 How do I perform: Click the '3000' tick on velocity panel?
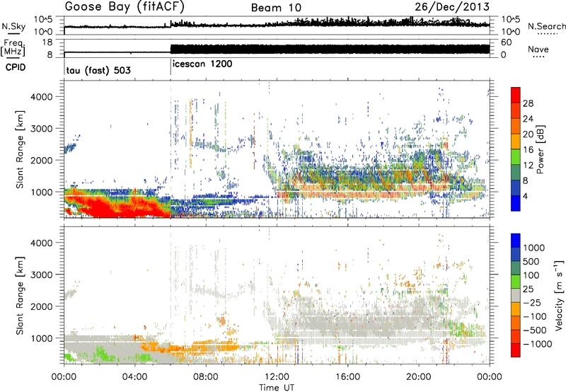41,275
